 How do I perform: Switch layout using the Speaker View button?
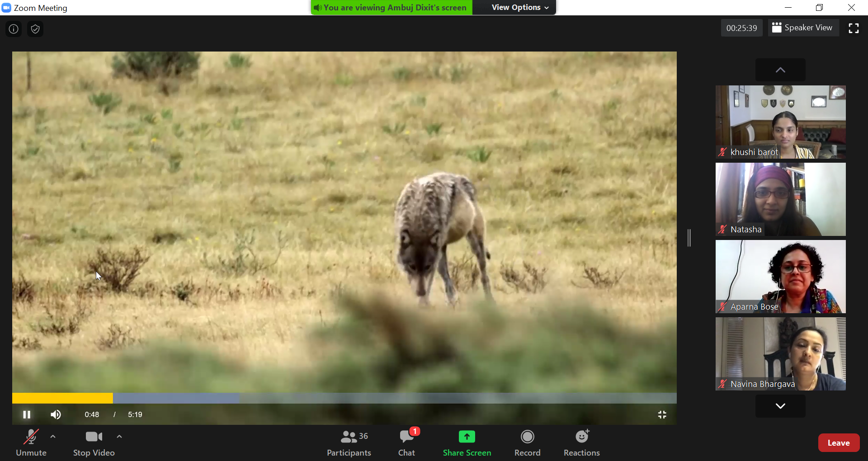coord(802,28)
